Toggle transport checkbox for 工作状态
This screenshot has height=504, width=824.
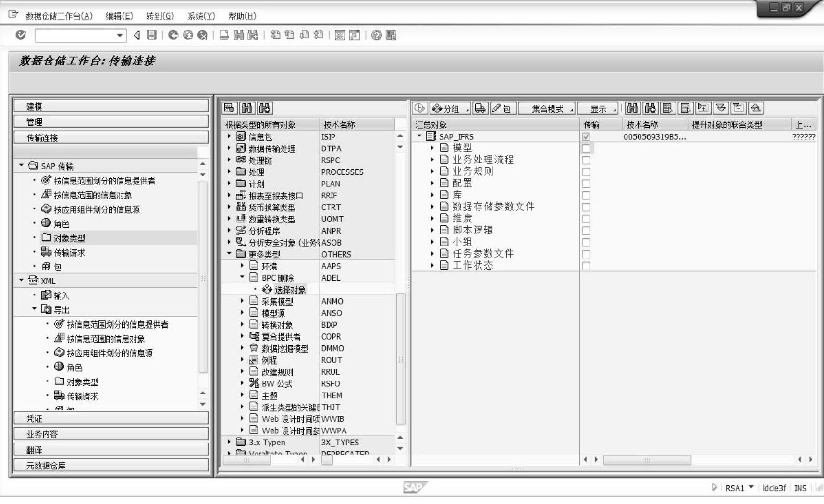tap(586, 266)
